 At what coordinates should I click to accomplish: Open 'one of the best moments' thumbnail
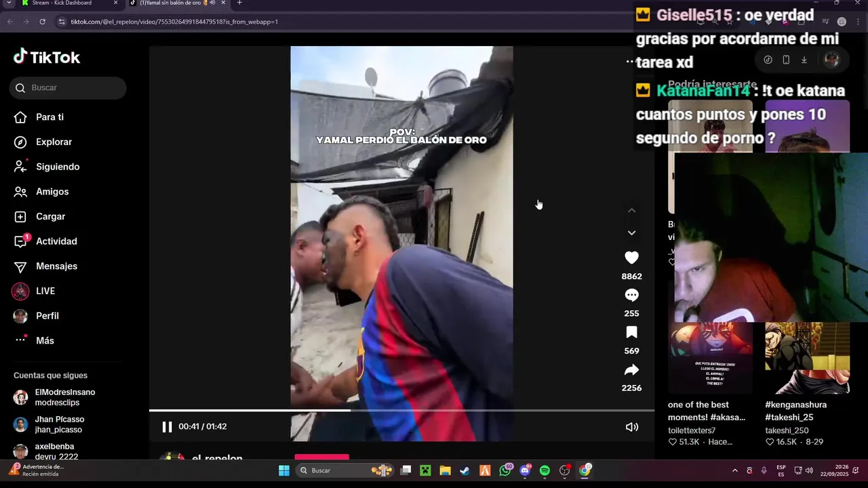[x=710, y=358]
